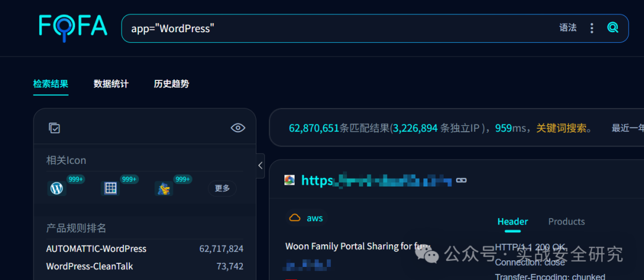Click the result site favicon
644x280 pixels.
[x=290, y=180]
